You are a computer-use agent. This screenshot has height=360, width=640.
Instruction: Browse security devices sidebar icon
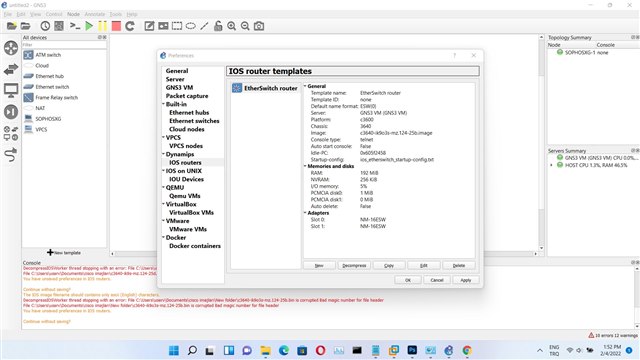tap(11, 111)
